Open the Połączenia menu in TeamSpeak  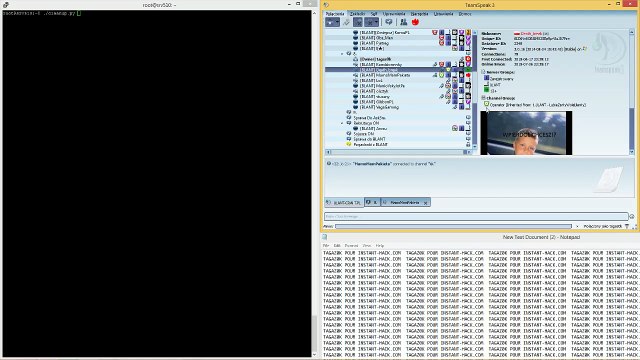coord(335,14)
